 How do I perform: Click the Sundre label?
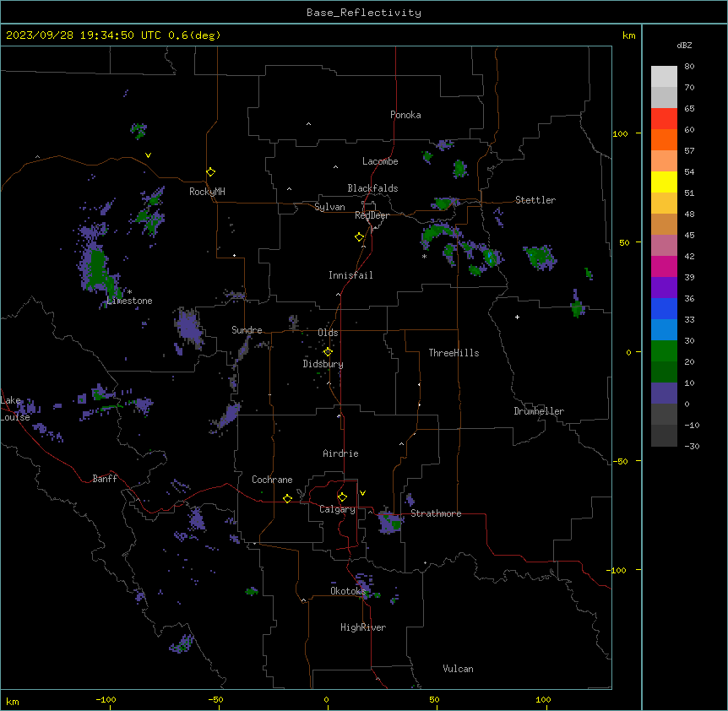[x=247, y=330]
